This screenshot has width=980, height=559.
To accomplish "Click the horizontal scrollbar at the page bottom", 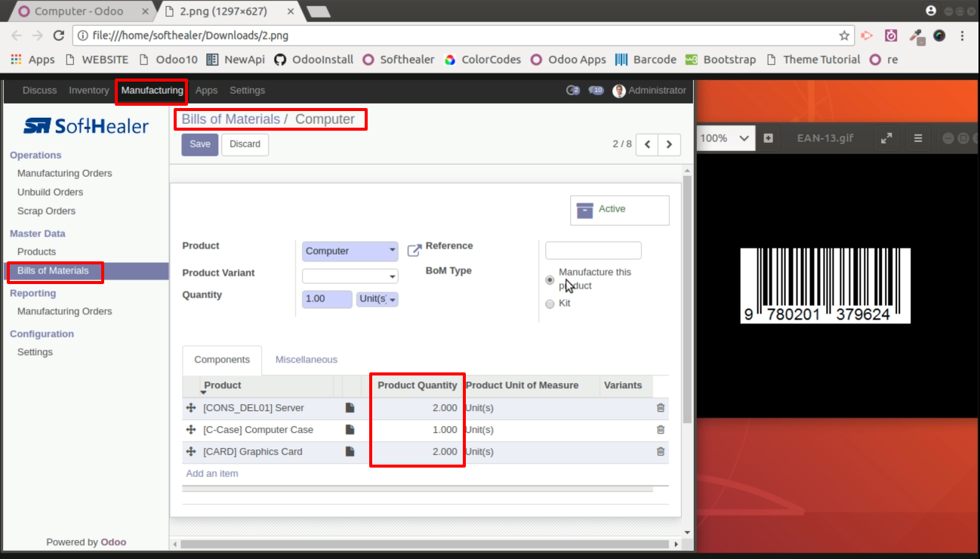I will 424,544.
